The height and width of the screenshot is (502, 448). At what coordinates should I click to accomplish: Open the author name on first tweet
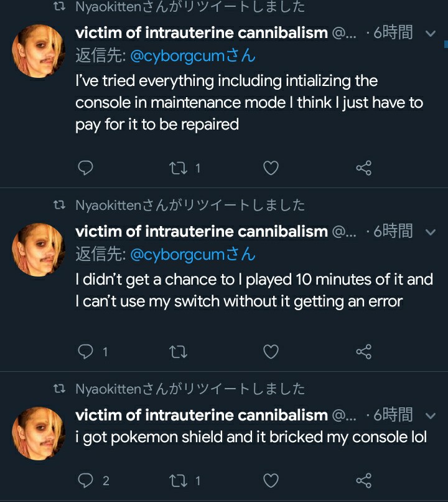click(x=201, y=32)
